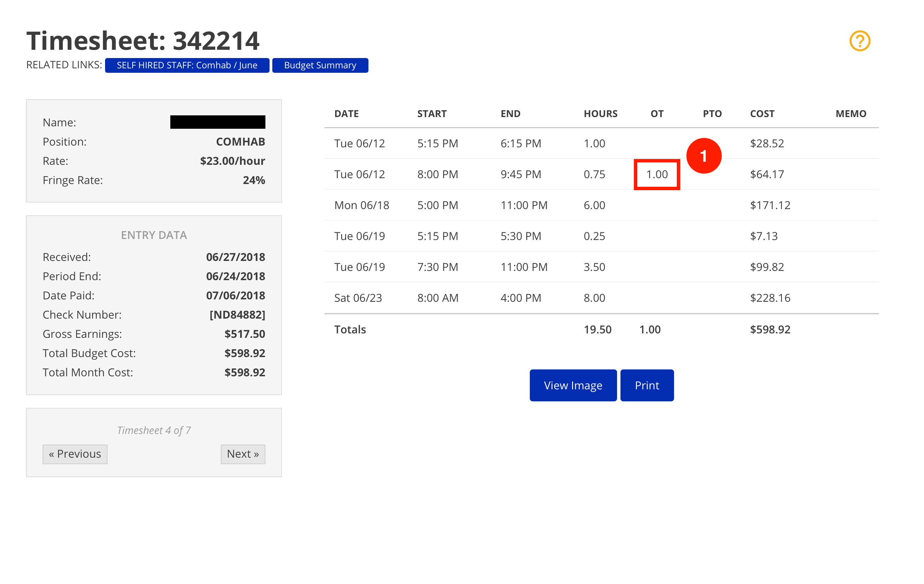Click the redacted name field

[x=218, y=122]
